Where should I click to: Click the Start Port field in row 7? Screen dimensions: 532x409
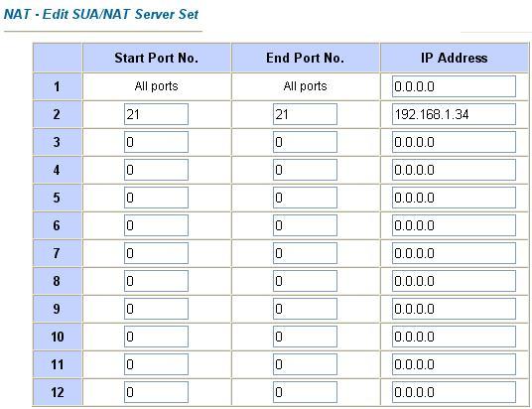click(156, 253)
